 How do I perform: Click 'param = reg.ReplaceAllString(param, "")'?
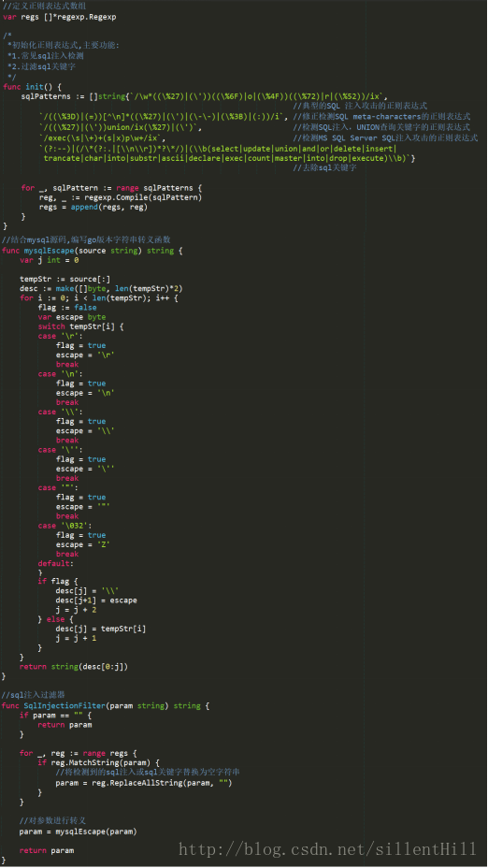[144, 783]
